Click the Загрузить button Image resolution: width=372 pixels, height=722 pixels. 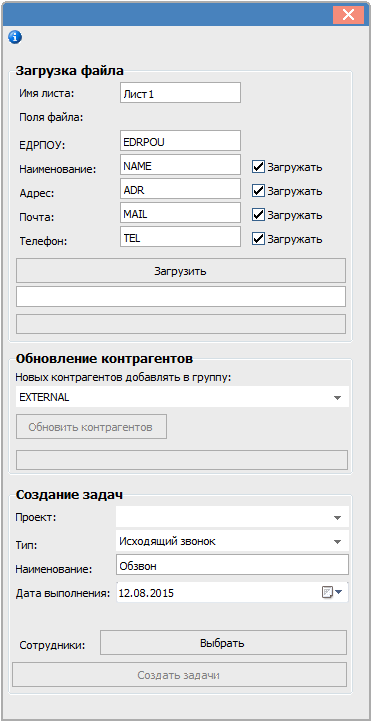click(x=180, y=271)
